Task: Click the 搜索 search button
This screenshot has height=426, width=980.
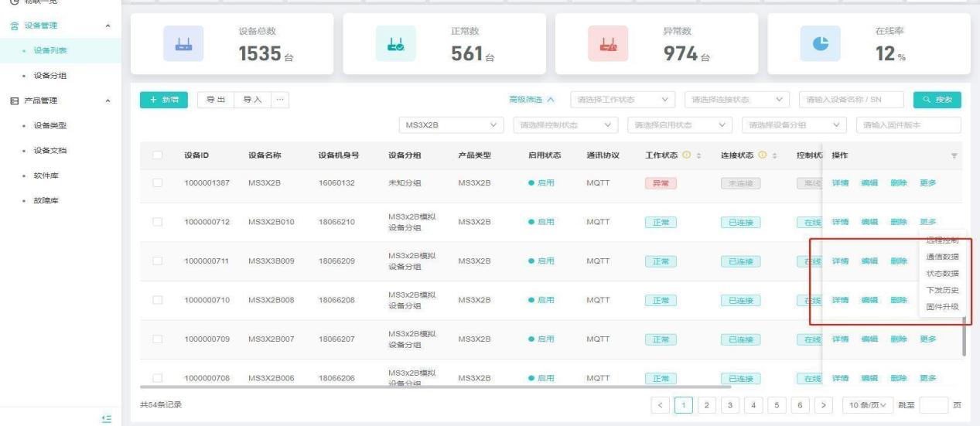Action: [937, 100]
